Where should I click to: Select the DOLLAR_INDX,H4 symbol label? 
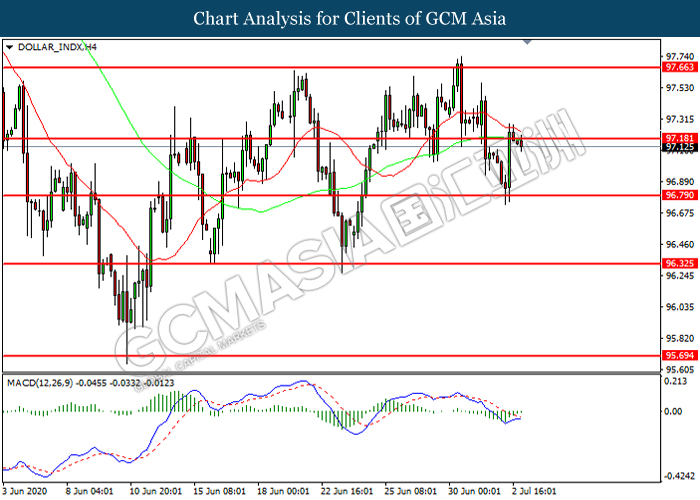(57, 47)
